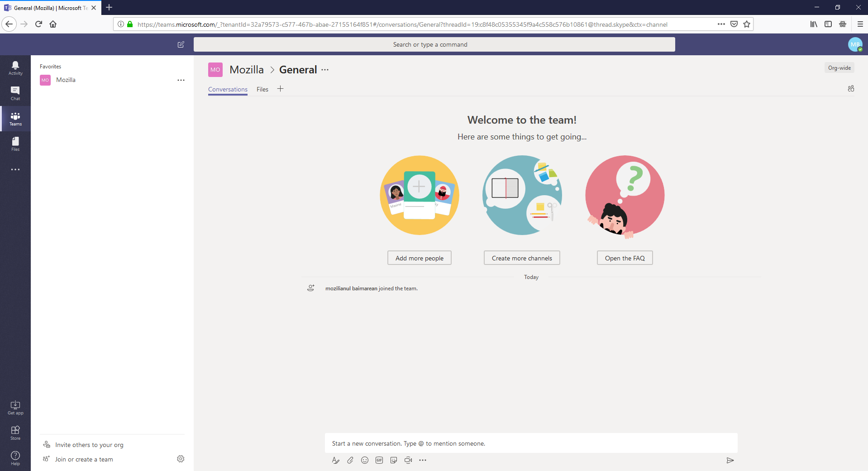This screenshot has width=868, height=471.
Task: Open team options via Mozilla ellipsis menu
Action: (181, 80)
